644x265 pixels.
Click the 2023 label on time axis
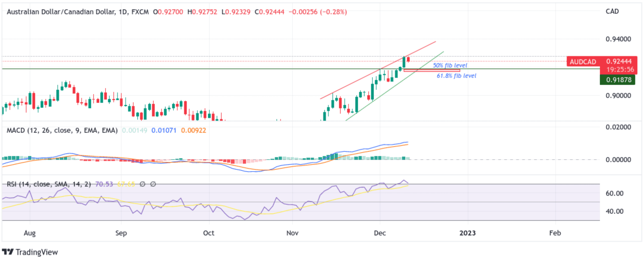click(467, 233)
